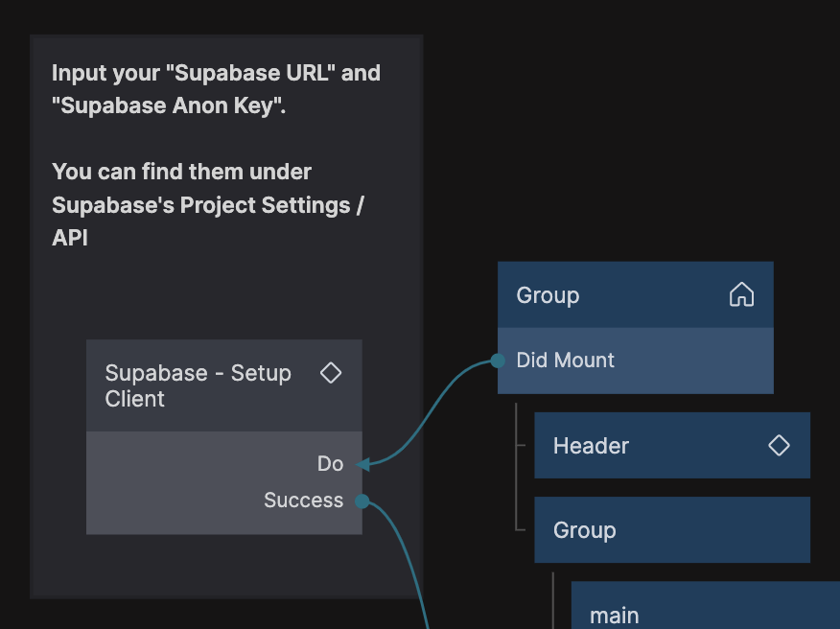The height and width of the screenshot is (629, 840).
Task: Click the diamond icon on the Header node
Action: 779,445
